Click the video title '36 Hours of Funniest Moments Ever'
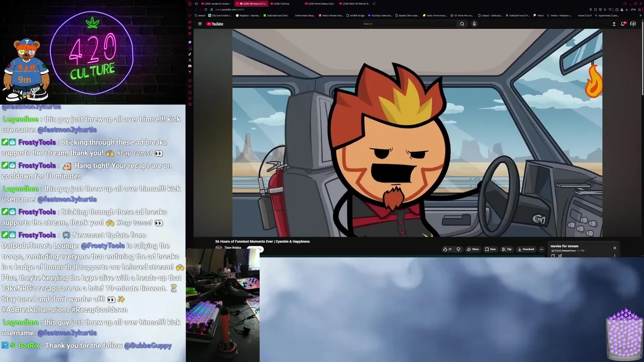Screen dimensions: 644x362 pos(262,241)
